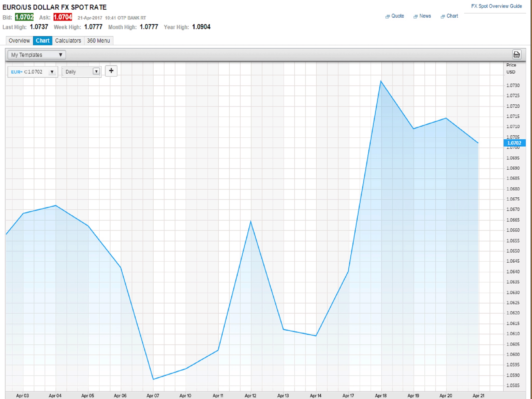Switch to the Overview tab

tap(19, 41)
